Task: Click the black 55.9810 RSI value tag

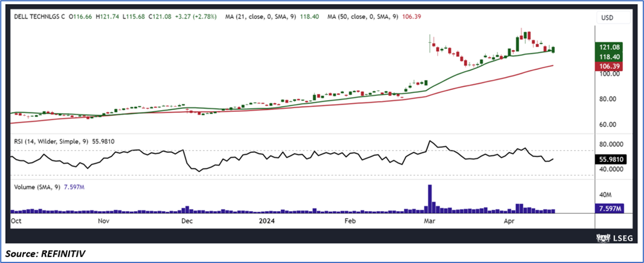Action: click(610, 161)
